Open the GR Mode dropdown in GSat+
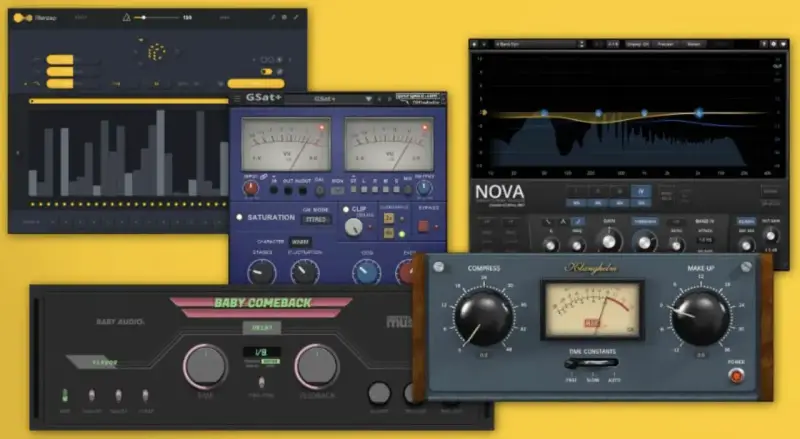 point(316,220)
